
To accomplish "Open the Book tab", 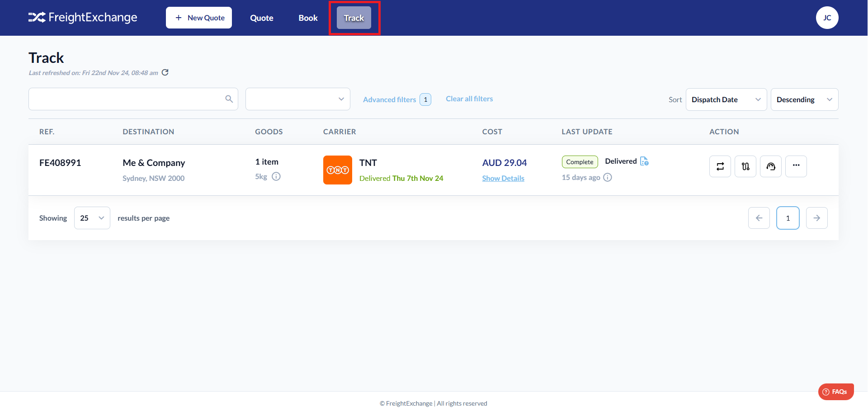I will [x=308, y=18].
